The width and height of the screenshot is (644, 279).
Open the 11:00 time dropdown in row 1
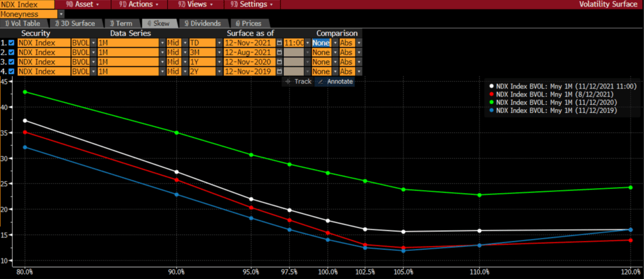[307, 43]
